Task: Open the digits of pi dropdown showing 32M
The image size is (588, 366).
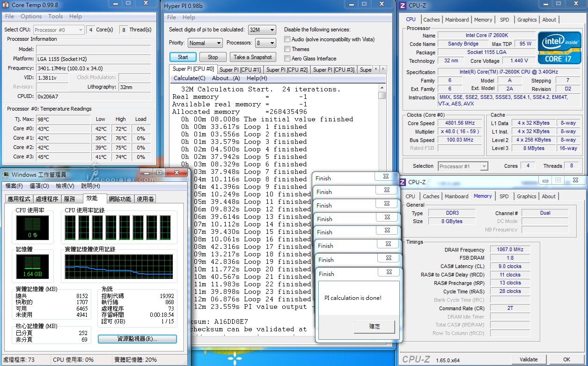Action: 262,30
